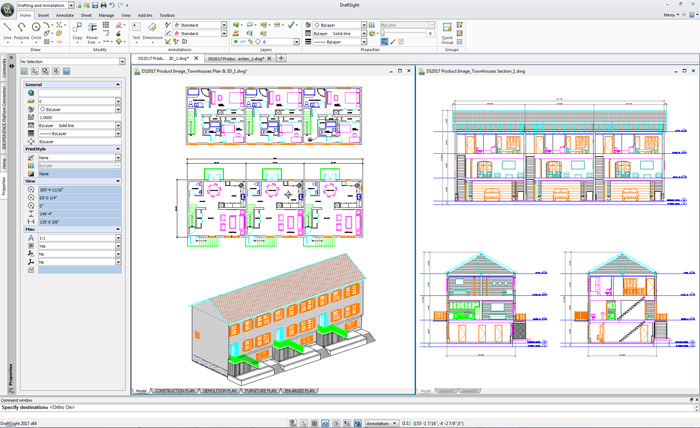Choose the Circle tool in Draw group
The height and width of the screenshot is (428, 700).
coord(36,28)
